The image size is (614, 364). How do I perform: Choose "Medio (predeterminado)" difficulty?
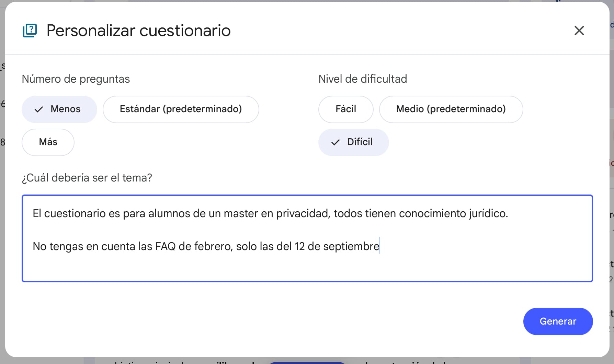coord(451,109)
